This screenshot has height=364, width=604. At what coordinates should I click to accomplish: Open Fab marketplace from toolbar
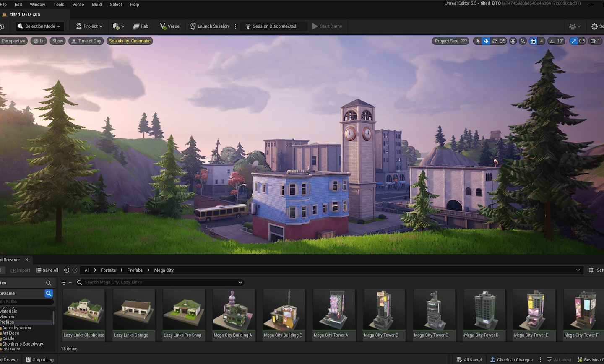(x=141, y=26)
